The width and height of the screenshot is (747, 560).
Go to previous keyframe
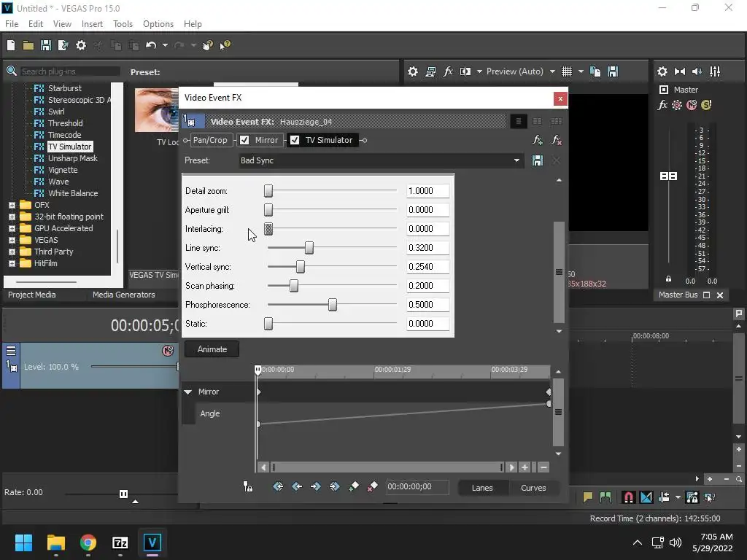tap(297, 486)
